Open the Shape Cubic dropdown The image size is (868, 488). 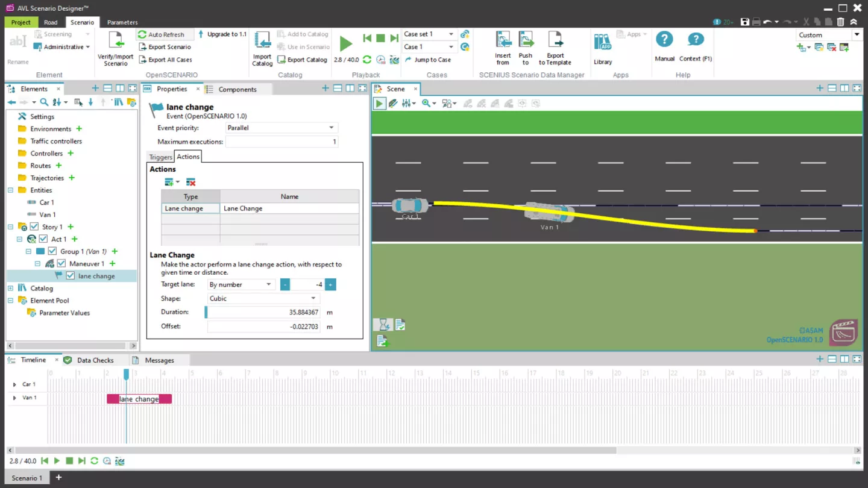(263, 298)
